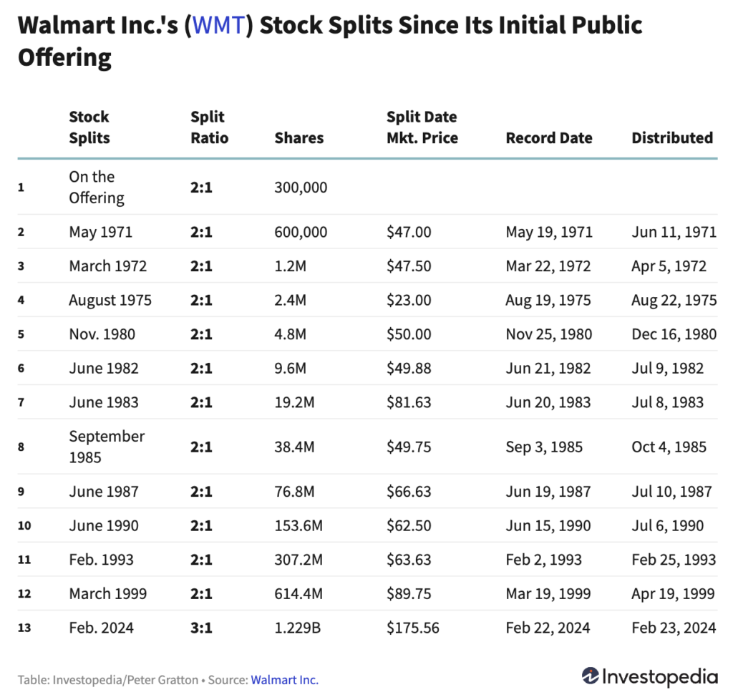Screen dimensions: 733x700
Task: Click the Distributed column header
Action: click(672, 138)
